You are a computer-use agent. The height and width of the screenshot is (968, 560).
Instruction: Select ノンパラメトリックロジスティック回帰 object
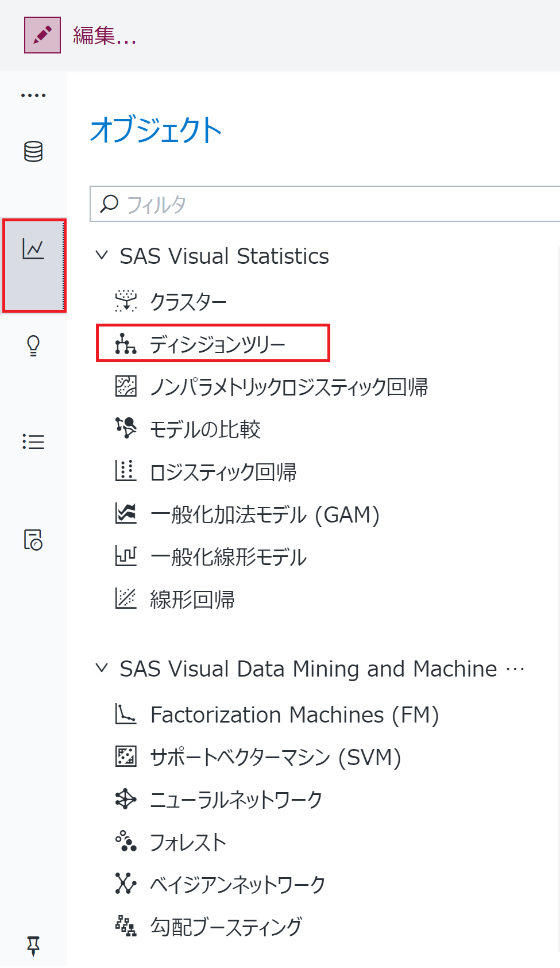271,386
